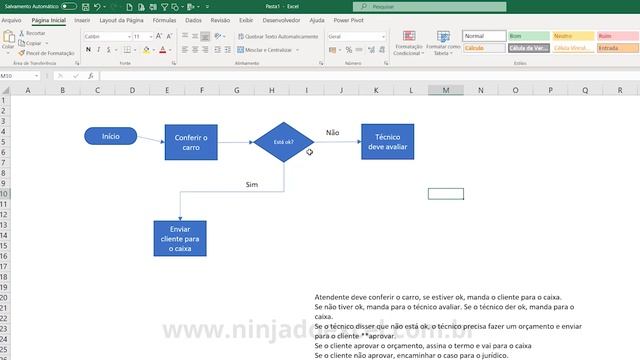Switch to the Fórmulas tab
640x360 pixels.
pyautogui.click(x=164, y=20)
